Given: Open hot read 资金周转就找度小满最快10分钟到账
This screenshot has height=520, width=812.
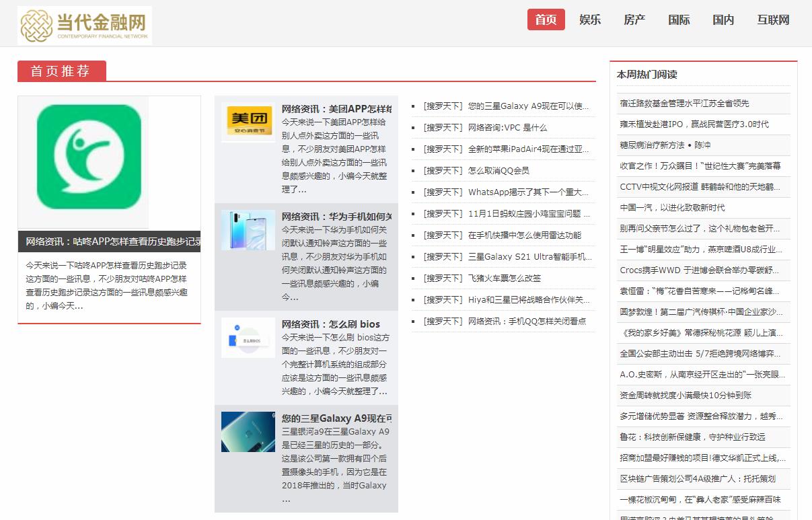Looking at the screenshot, I should [686, 395].
